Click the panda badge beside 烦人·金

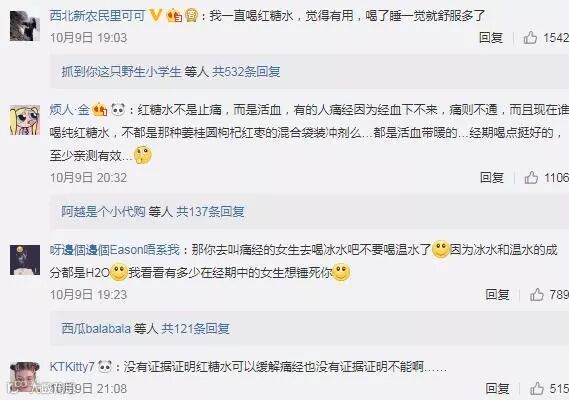pos(118,109)
